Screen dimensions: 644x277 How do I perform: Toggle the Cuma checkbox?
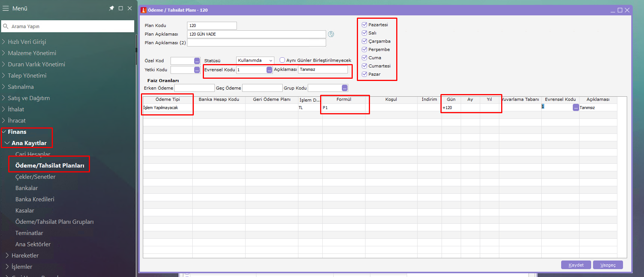(364, 58)
